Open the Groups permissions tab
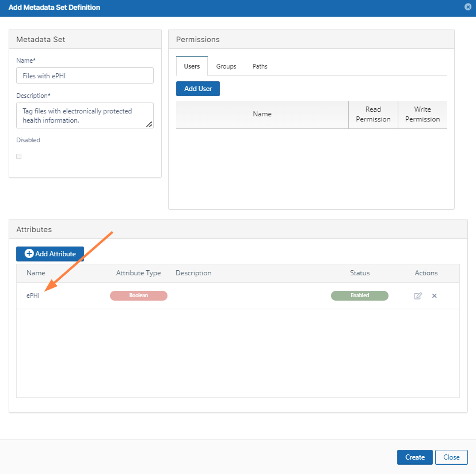Screen dimensions: 476x474 click(226, 66)
